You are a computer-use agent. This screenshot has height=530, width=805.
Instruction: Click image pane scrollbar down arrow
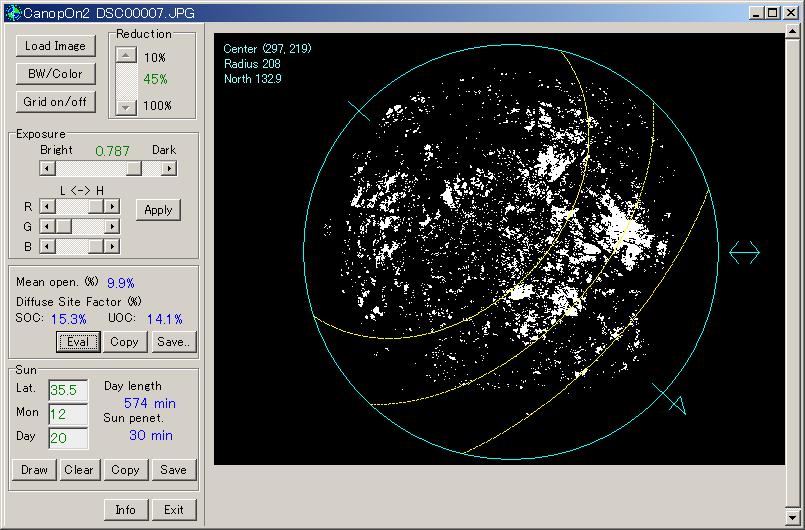coord(792,516)
